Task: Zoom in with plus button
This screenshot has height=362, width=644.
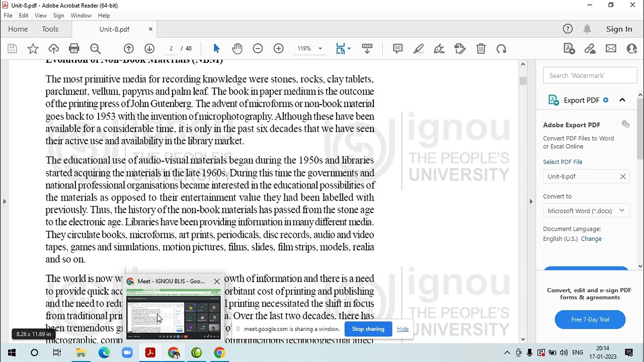Action: coord(278,49)
